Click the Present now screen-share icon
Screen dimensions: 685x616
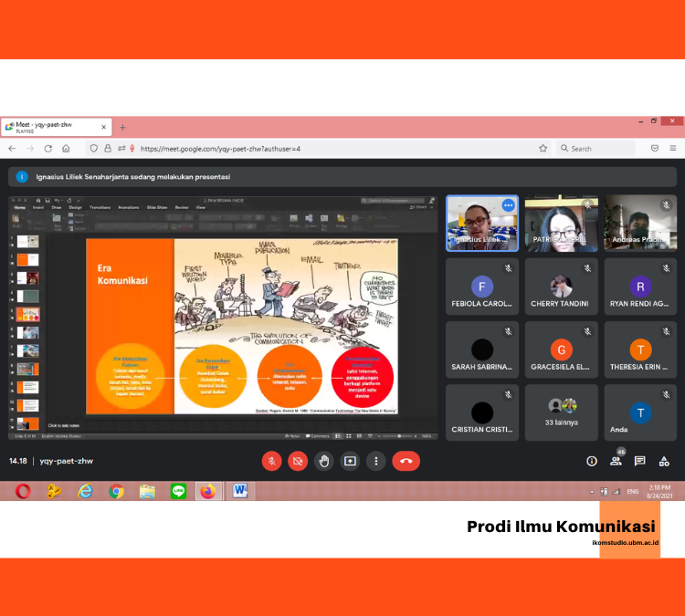(x=350, y=461)
